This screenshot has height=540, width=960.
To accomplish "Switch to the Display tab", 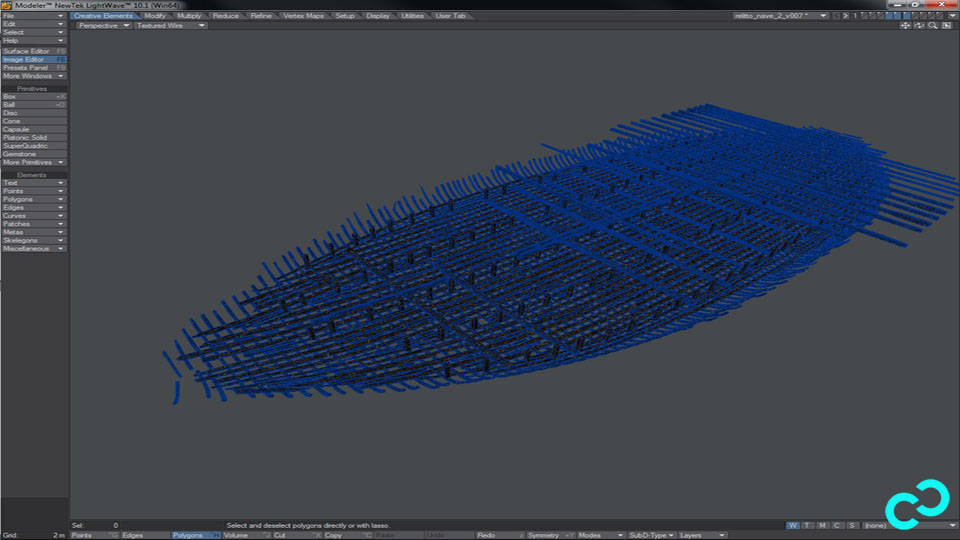I will (378, 16).
